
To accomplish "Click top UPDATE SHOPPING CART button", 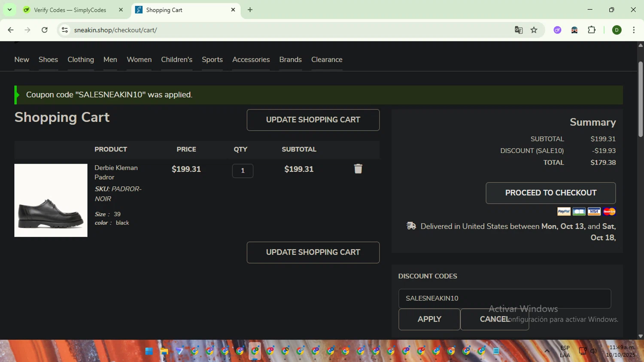I will coord(313,120).
